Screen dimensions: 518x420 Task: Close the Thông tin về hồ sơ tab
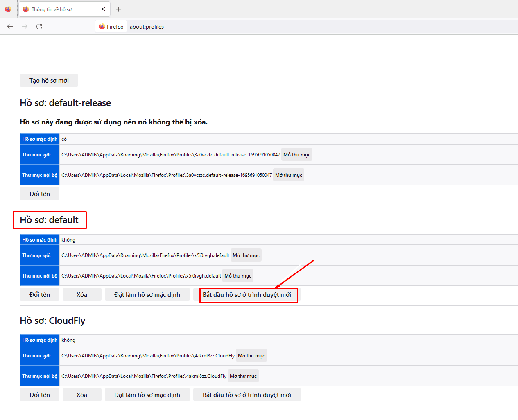(103, 9)
